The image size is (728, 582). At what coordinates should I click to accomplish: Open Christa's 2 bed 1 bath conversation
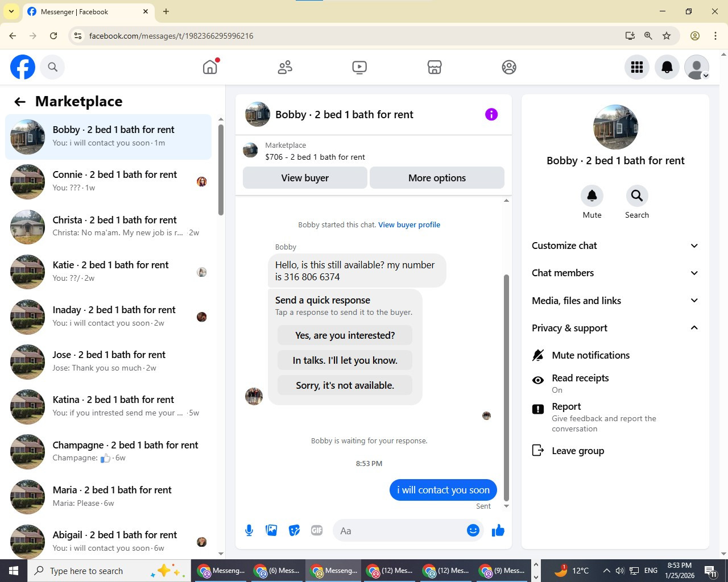[x=108, y=226]
